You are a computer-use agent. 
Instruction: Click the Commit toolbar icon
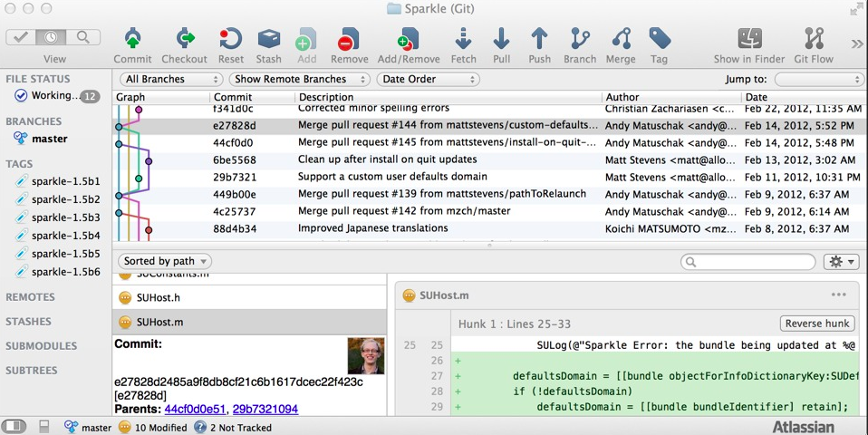[x=132, y=39]
